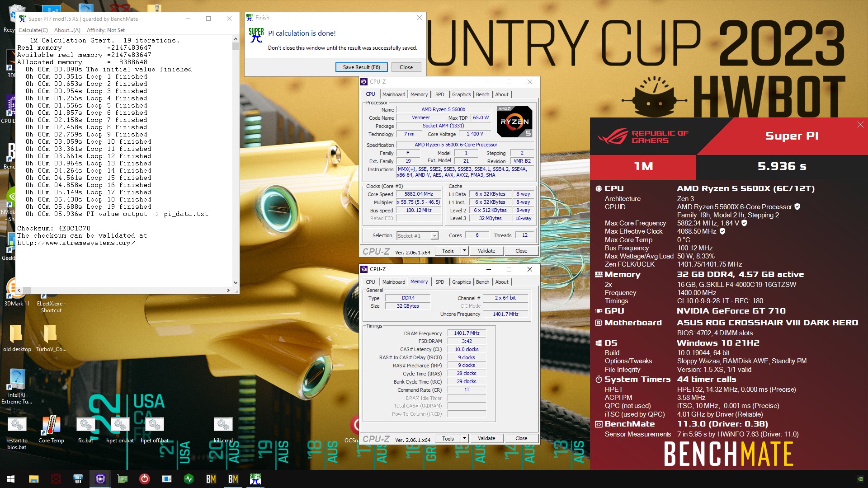This screenshot has width=868, height=488.
Task: Open File Explorer from taskbar
Action: pos(33,479)
